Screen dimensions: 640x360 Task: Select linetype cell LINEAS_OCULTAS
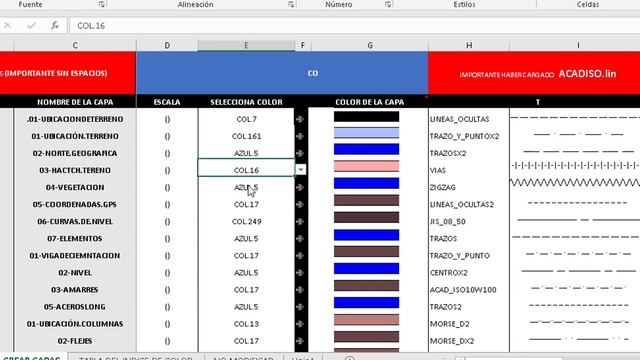click(469, 119)
